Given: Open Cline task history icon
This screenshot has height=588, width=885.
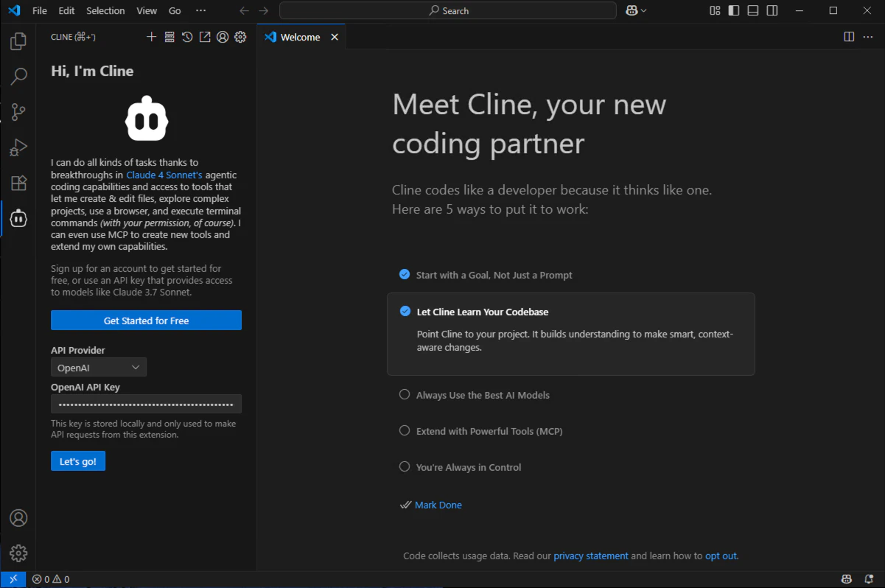Looking at the screenshot, I should (x=187, y=37).
